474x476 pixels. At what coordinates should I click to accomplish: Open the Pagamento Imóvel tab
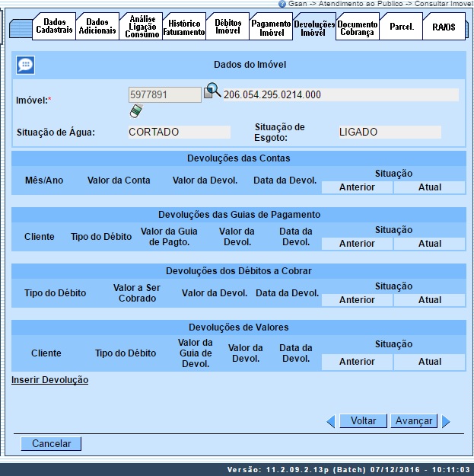[271, 27]
